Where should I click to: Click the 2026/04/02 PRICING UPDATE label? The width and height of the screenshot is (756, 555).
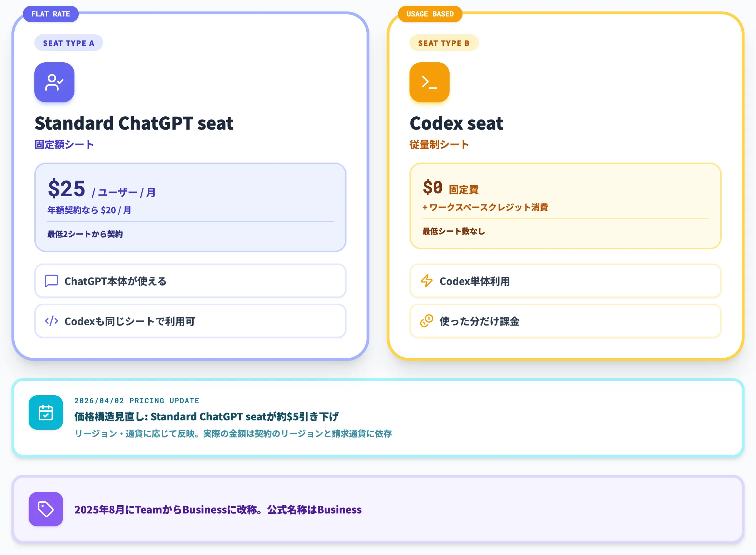click(x=137, y=401)
